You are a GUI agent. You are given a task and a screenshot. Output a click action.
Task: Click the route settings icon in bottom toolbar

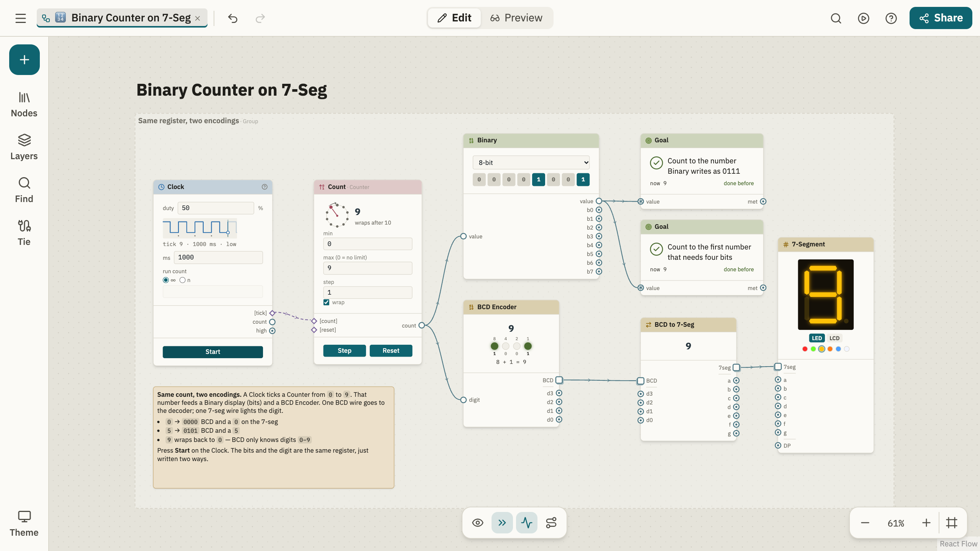(551, 523)
